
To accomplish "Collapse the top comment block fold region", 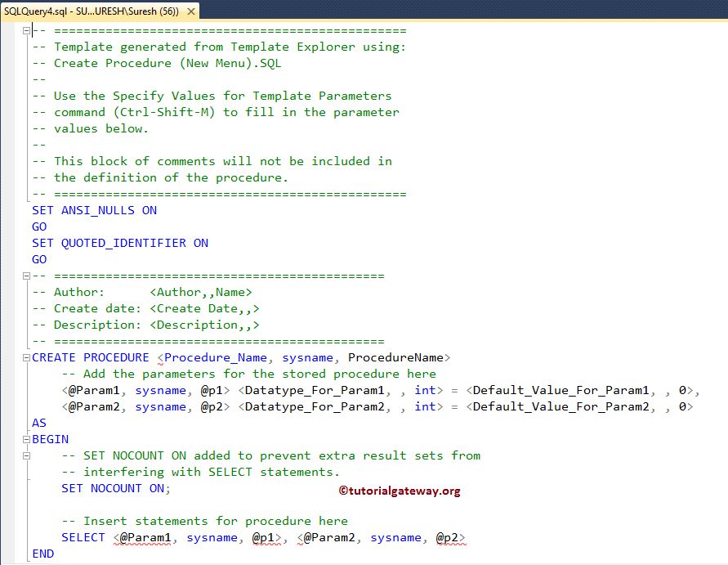I will tap(27, 30).
